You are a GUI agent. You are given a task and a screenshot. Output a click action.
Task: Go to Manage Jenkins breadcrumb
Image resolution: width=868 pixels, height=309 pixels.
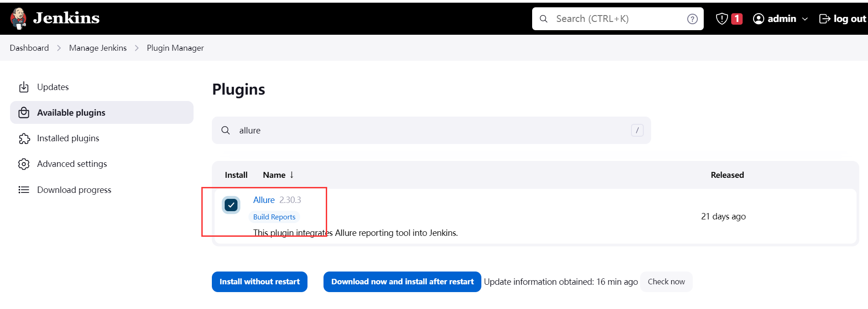[98, 48]
